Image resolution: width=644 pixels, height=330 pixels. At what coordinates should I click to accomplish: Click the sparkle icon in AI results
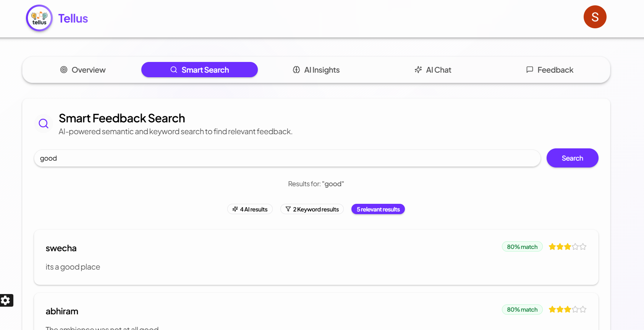coord(235,209)
